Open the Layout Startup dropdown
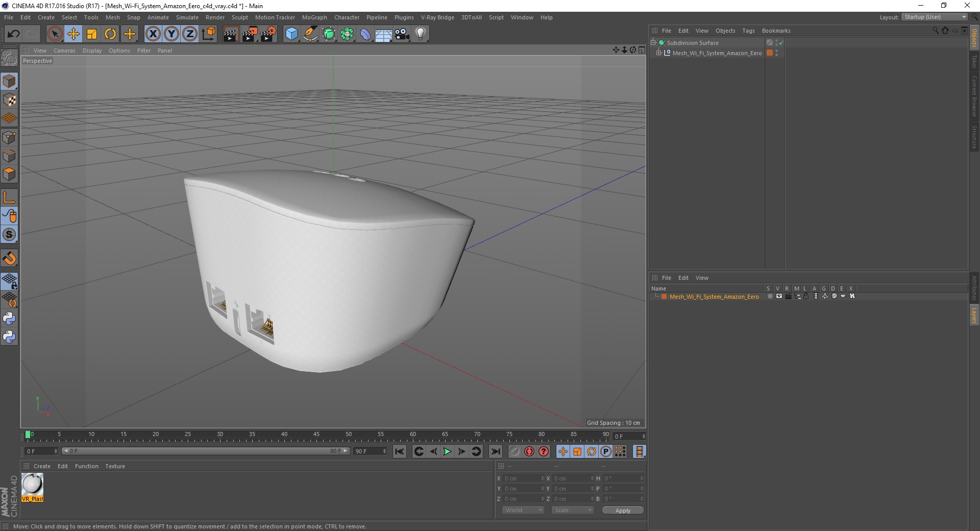This screenshot has width=980, height=531. pos(935,17)
